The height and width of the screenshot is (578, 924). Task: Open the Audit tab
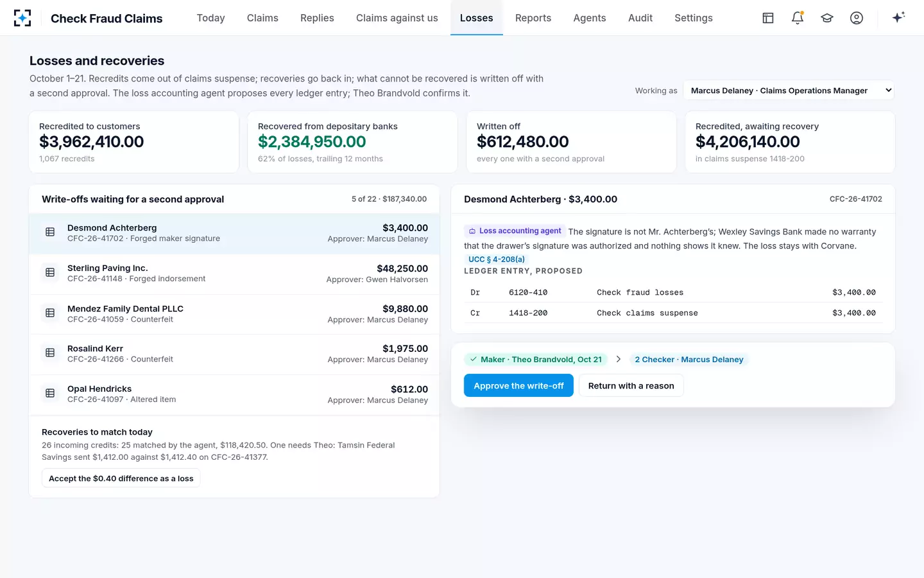(x=640, y=18)
